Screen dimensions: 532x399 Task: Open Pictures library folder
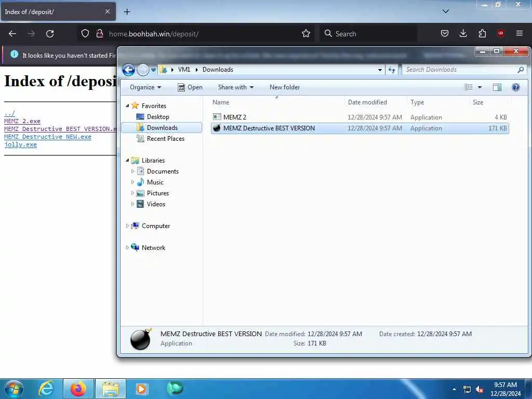[157, 193]
